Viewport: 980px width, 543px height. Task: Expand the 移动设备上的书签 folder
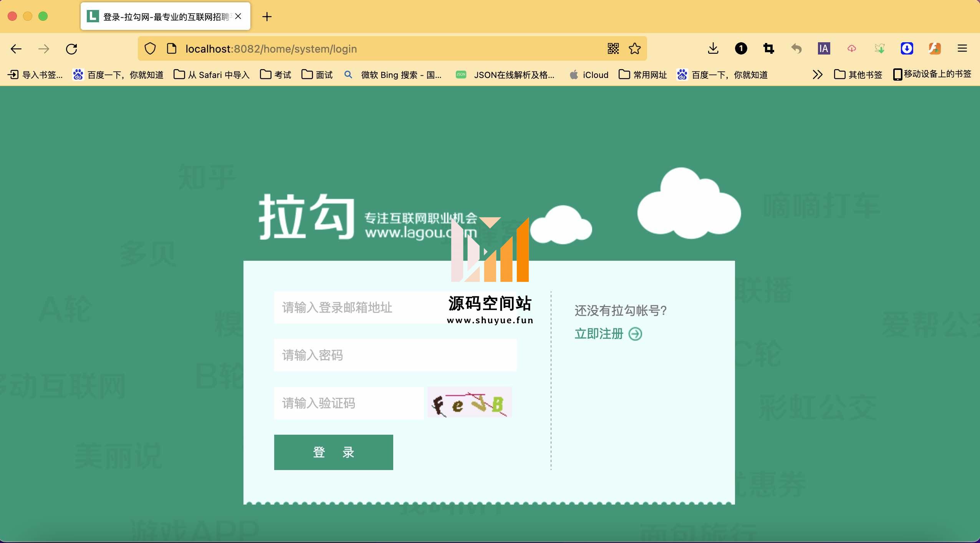pyautogui.click(x=932, y=74)
